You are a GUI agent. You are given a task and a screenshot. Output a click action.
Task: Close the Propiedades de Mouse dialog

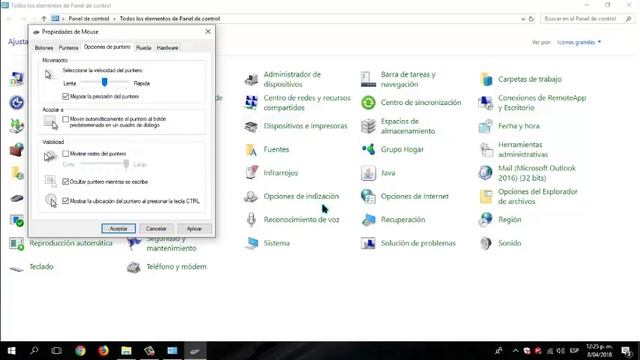[x=208, y=31]
